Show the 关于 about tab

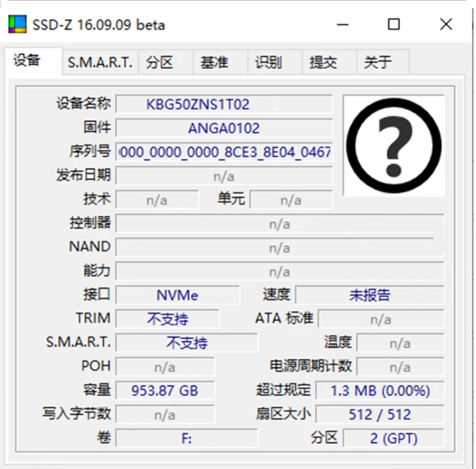(377, 63)
